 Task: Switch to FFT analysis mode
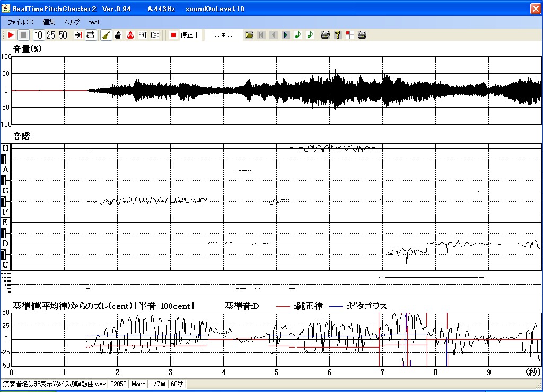tap(143, 35)
